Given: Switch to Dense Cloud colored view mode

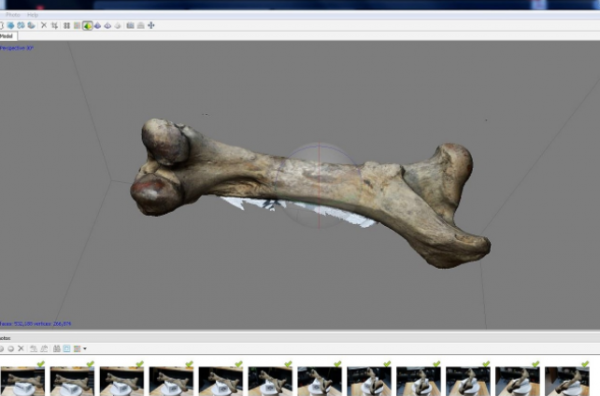Looking at the screenshot, I should click(x=77, y=26).
